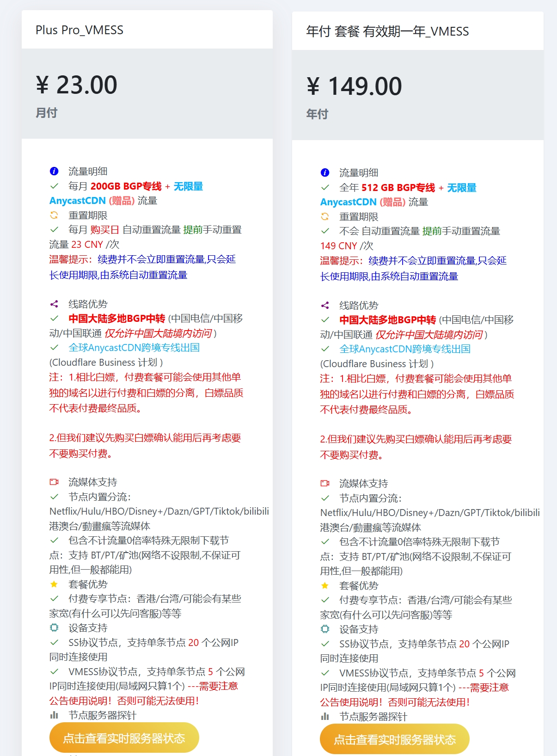Click the bar chart icon in Plus Pro card
Image resolution: width=557 pixels, height=756 pixels.
[54, 715]
